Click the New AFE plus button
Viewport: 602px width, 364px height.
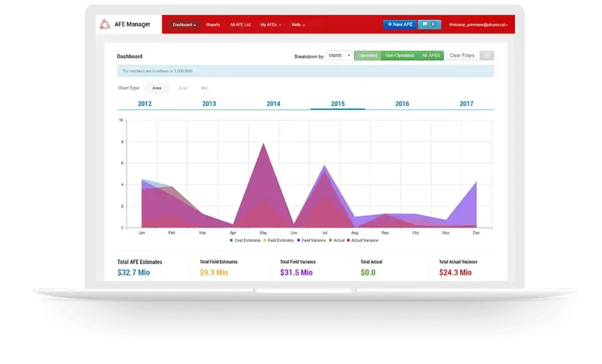400,24
